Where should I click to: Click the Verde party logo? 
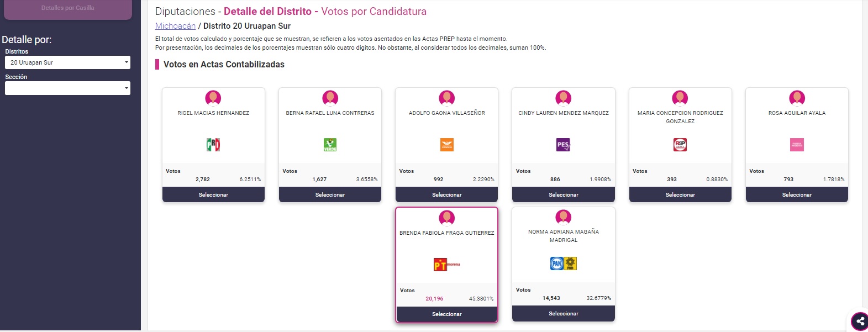[330, 145]
